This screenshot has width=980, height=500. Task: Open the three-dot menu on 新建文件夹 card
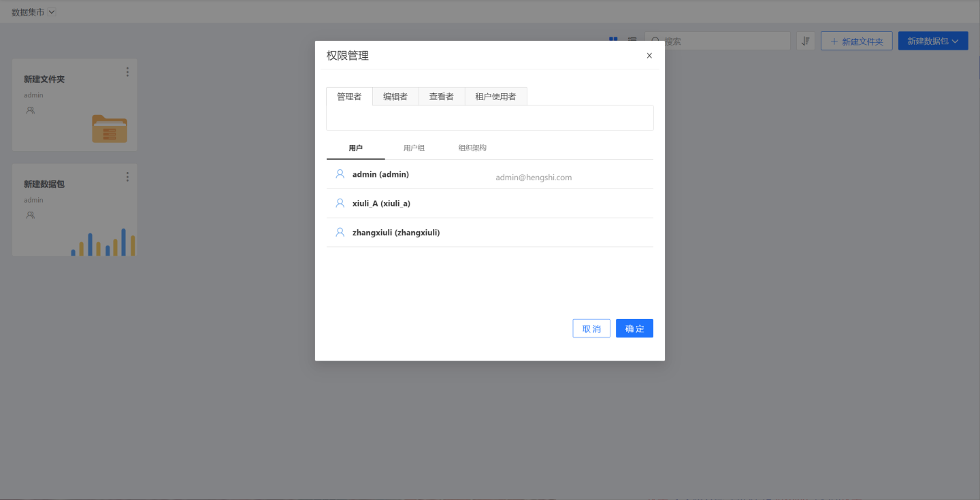click(127, 72)
